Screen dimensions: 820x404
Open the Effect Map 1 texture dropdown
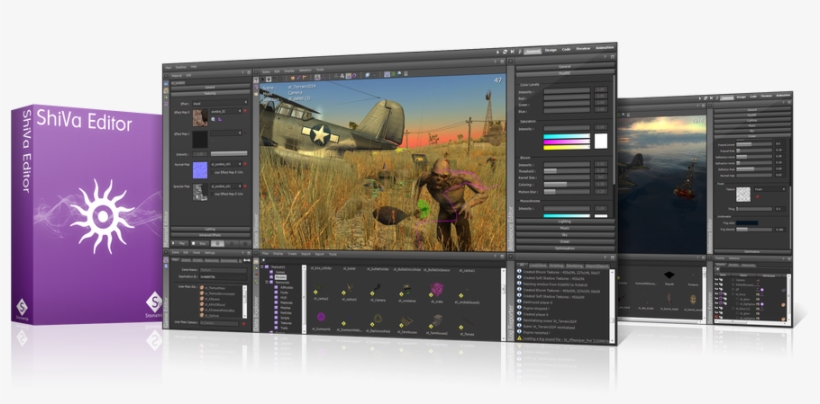tap(226, 133)
